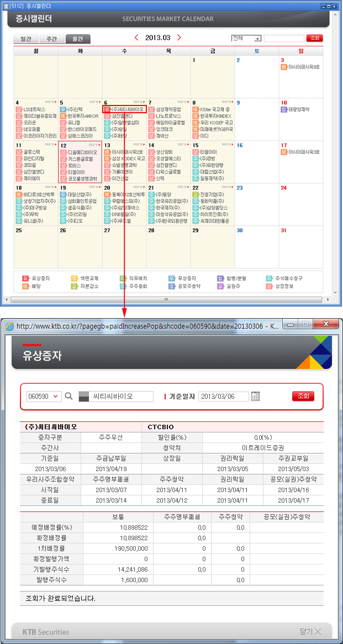Switch to 일간 daily tab

point(26,39)
